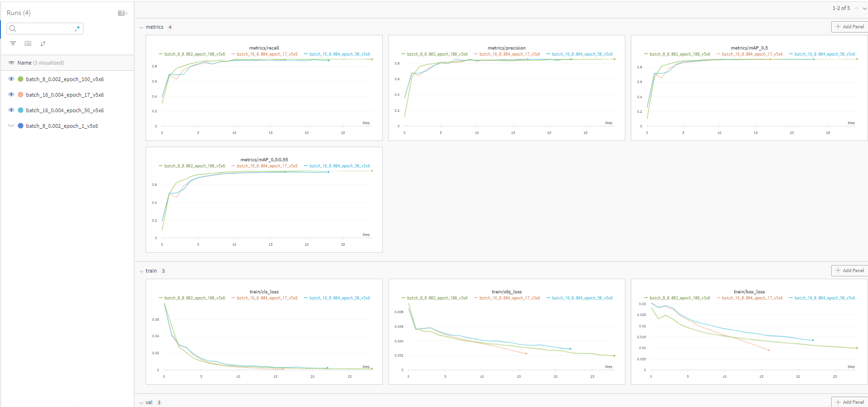Open run batch_16_0.004_epoch_50_v5x6

(x=65, y=110)
